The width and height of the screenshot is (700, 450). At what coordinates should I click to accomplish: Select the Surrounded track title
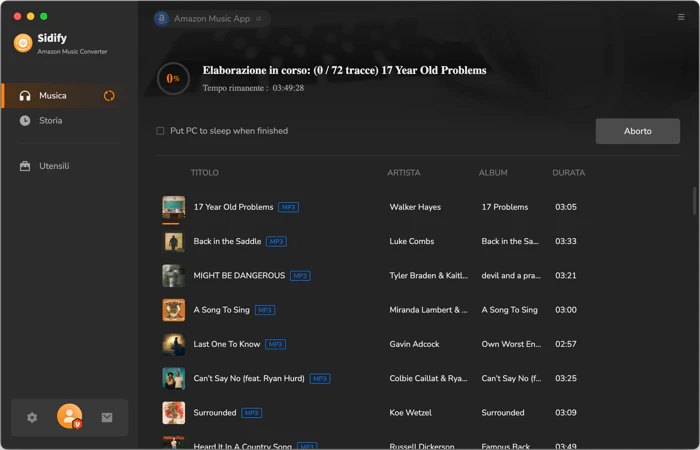click(215, 413)
